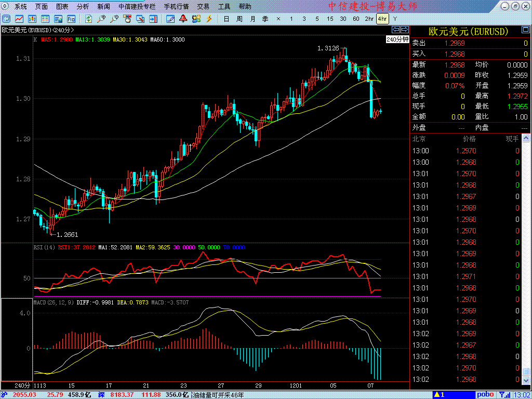
Task: Open the trend line chart icon
Action: click(x=19, y=19)
